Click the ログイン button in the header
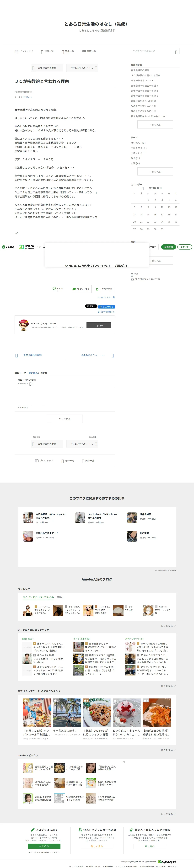Image resolution: width=194 pixels, height=868 pixels. tap(185, 247)
